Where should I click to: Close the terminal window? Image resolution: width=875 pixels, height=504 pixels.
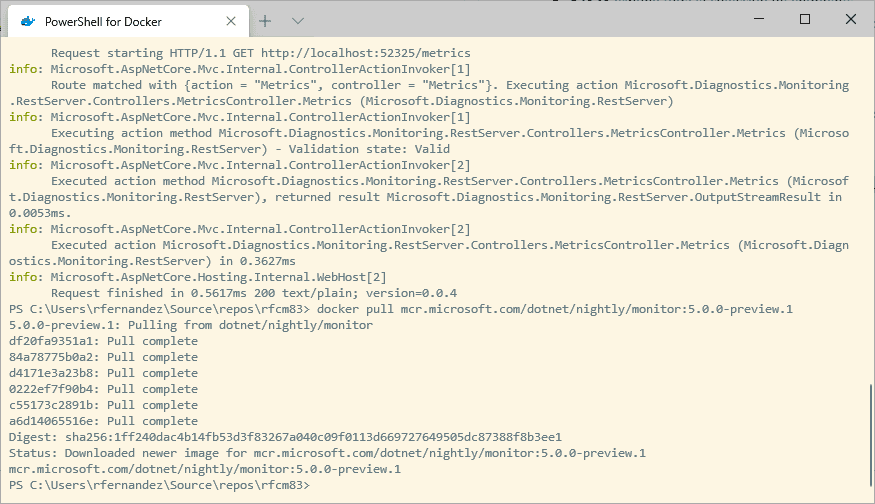850,19
